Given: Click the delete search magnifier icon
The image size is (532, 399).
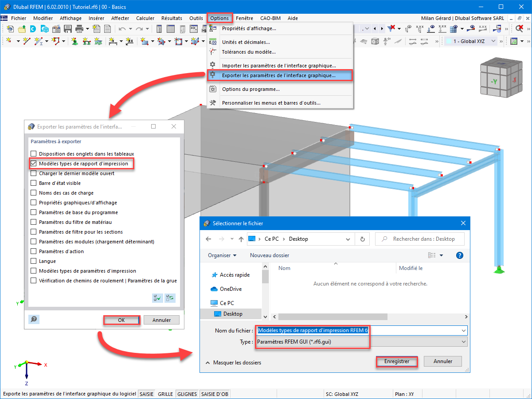Looking at the screenshot, I should click(519, 29).
